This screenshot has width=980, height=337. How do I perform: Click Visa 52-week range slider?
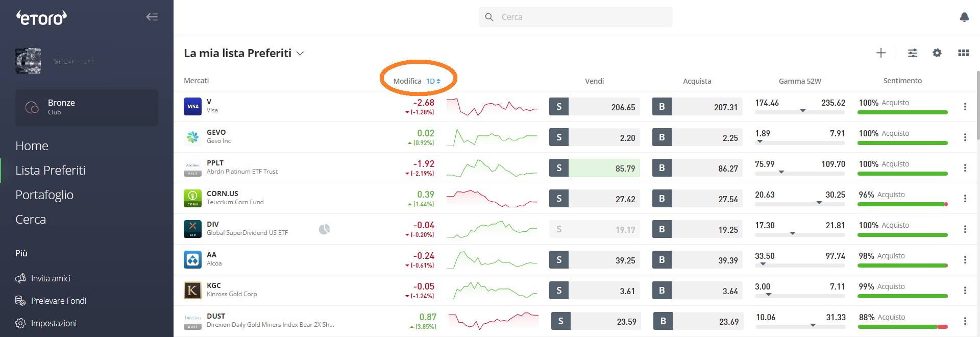click(x=800, y=111)
